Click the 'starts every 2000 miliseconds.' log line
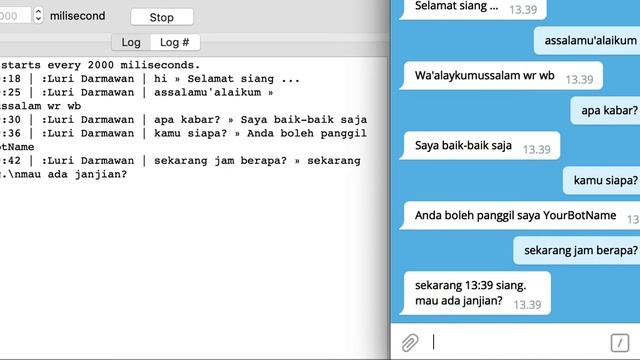The width and height of the screenshot is (640, 360). pos(100,65)
